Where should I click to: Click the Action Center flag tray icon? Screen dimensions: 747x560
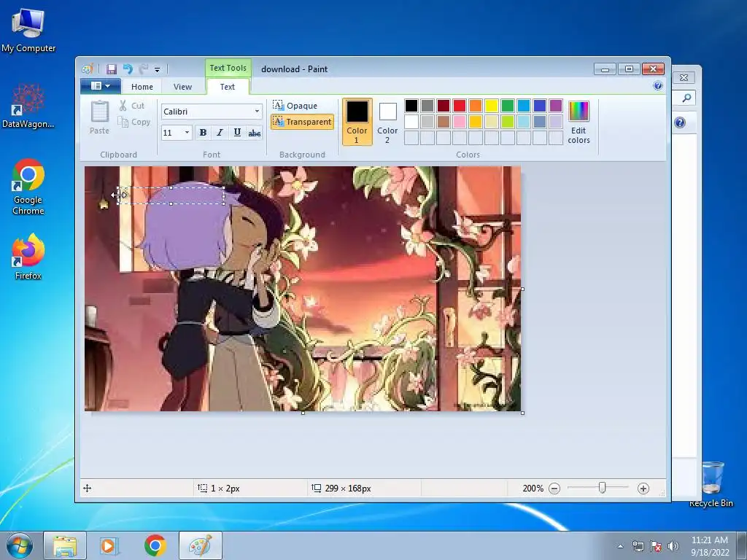[656, 546]
